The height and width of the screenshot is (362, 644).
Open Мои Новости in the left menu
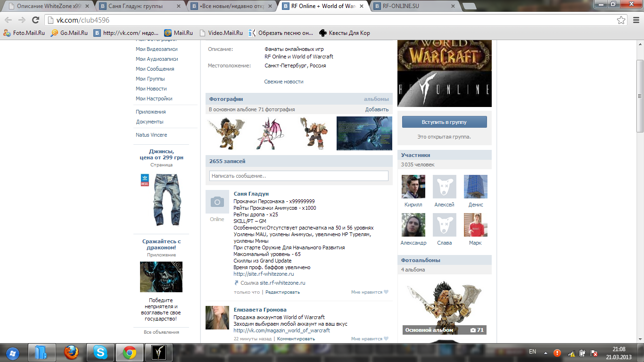click(x=151, y=89)
